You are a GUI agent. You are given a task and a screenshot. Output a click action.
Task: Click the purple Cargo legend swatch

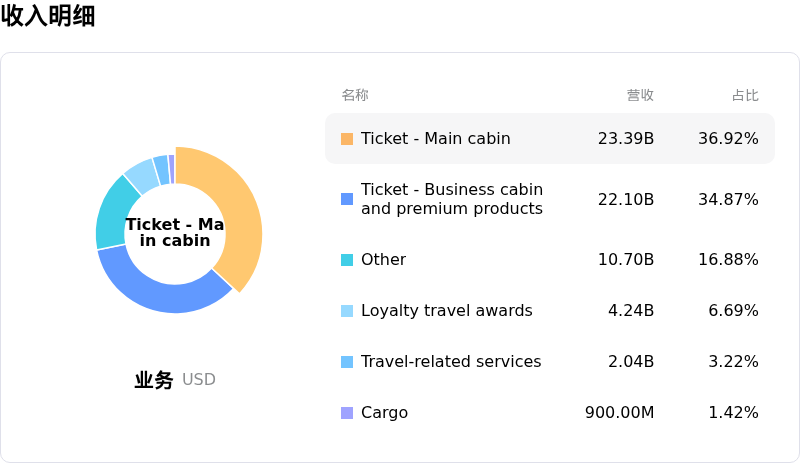coord(347,413)
